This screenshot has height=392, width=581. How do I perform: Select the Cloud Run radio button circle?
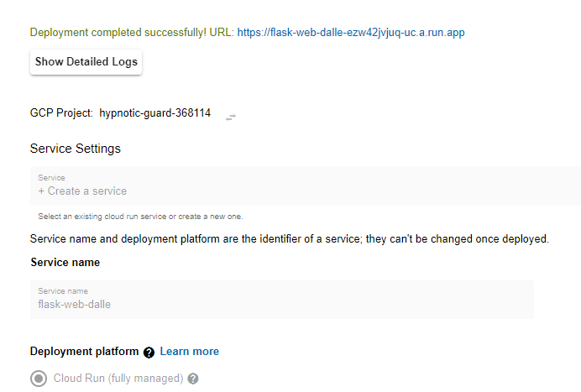pos(39,379)
